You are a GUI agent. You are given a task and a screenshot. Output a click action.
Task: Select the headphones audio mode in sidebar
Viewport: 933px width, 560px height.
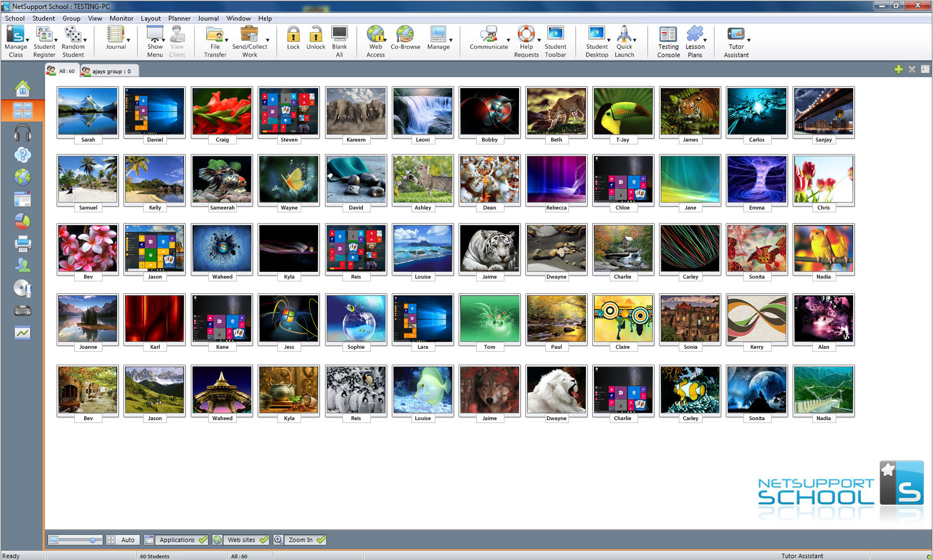pos(23,133)
